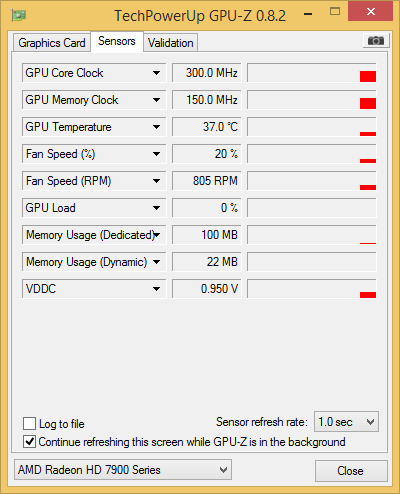Click the camera screenshot icon
The width and height of the screenshot is (400, 494).
(x=376, y=41)
